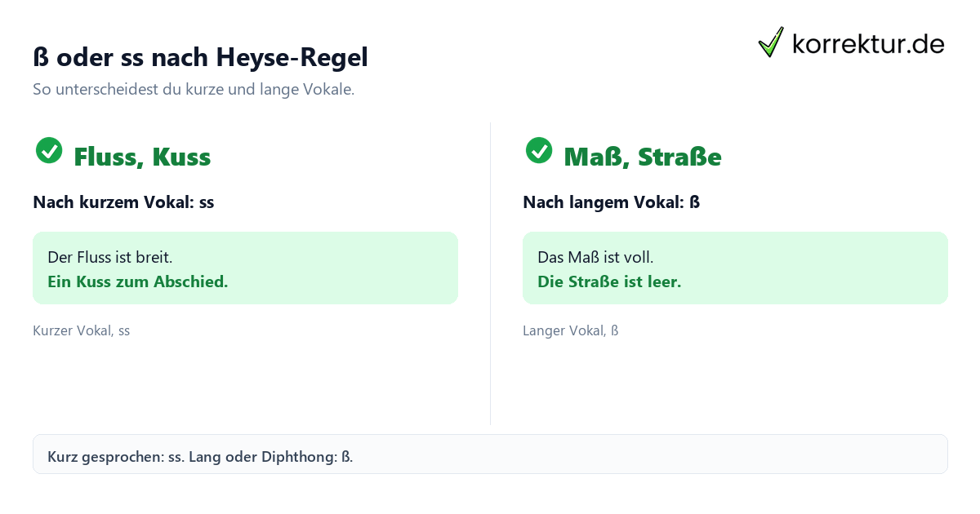Click the bold 'Ein Kuss zum Abschied.' sentence
Image resolution: width=980 pixels, height=514 pixels.
(x=138, y=281)
